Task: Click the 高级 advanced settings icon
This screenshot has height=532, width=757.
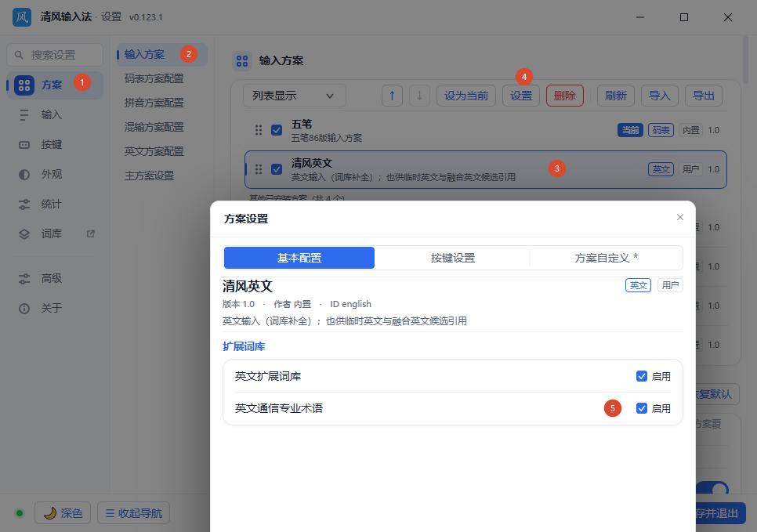Action: click(24, 279)
